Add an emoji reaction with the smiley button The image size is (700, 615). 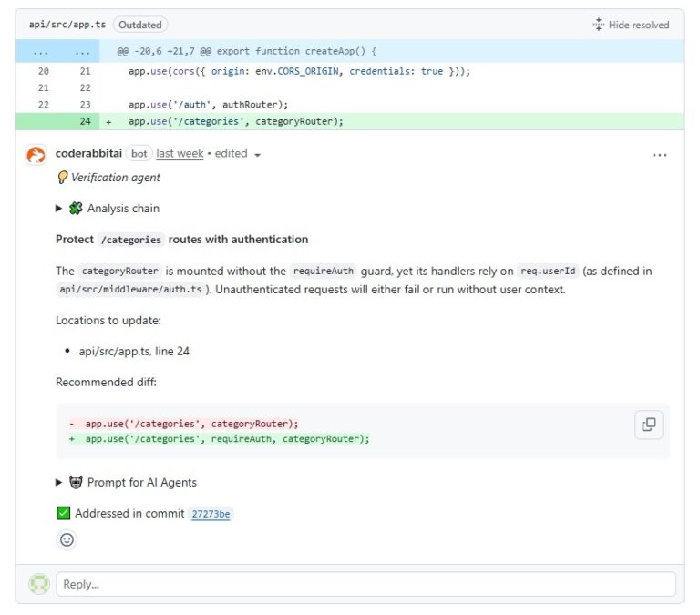[x=67, y=539]
